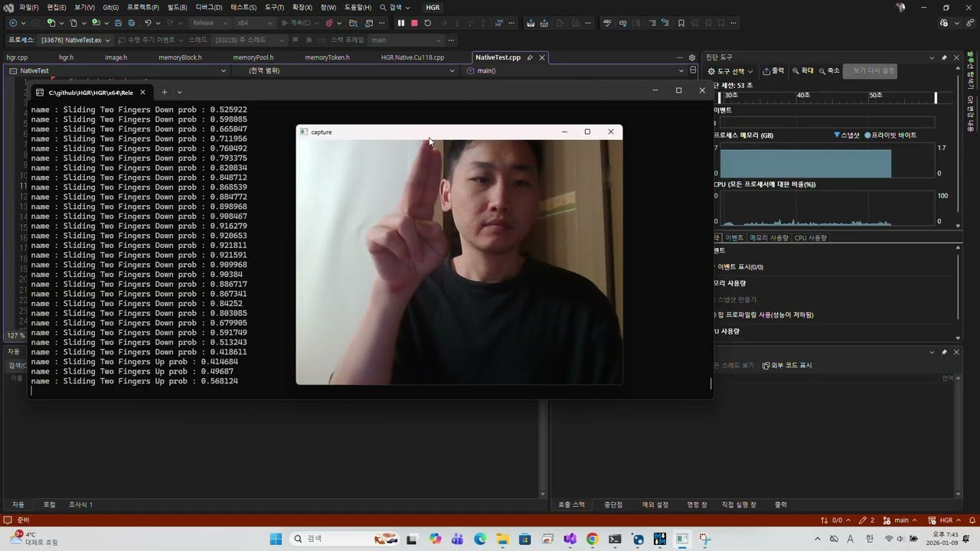Open the 메모리 사용량 tab in diagnostics
Viewport: 980px width, 551px height.
(x=769, y=238)
